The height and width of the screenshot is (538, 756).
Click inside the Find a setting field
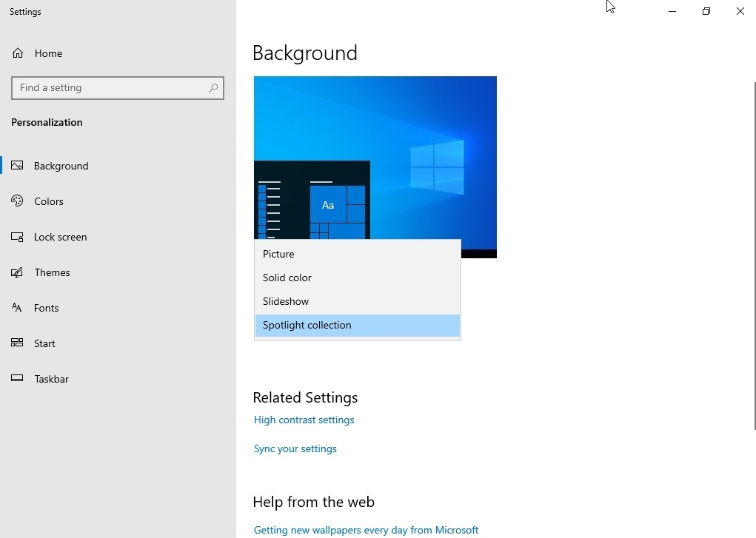coord(111,87)
